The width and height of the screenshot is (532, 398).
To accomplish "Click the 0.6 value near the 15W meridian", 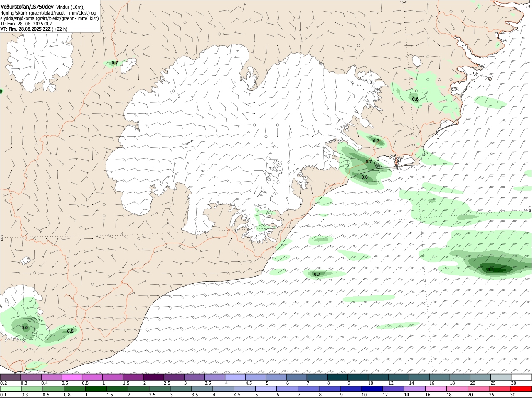I will (415, 99).
